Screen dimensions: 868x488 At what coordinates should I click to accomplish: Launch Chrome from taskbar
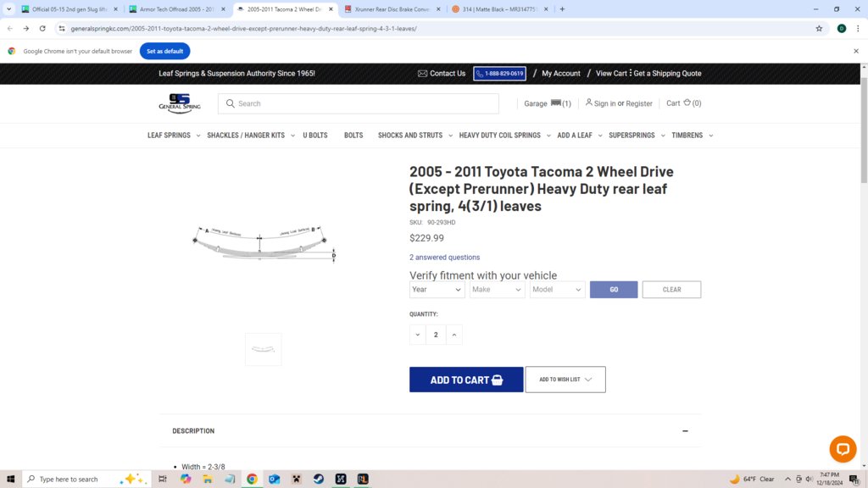252,480
